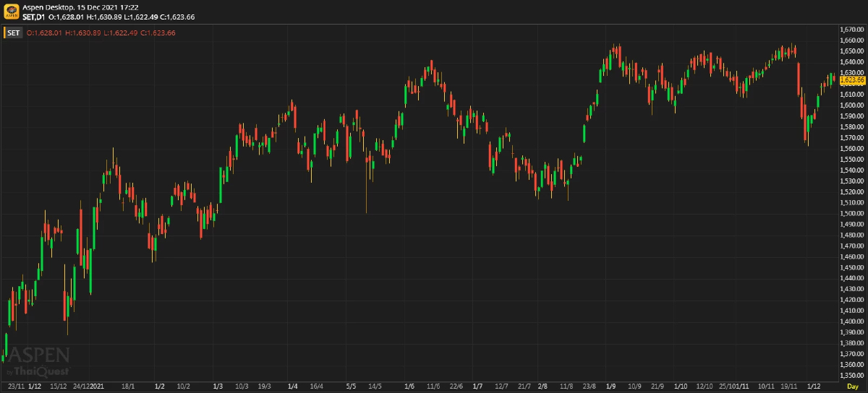Click the 1,500.00 price axis label
Viewport: 868px width, 393px height.
pyautogui.click(x=853, y=213)
